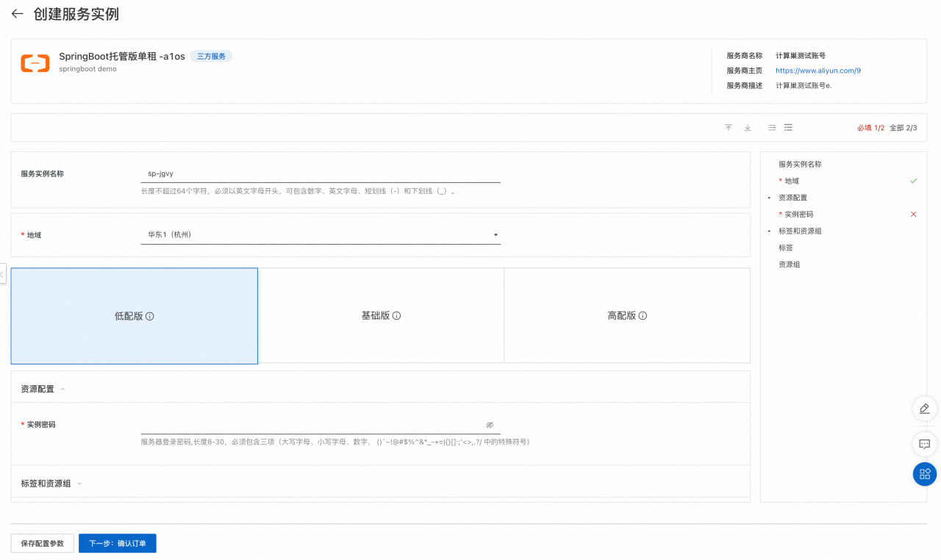This screenshot has width=941, height=560.
Task: Click the 下一步：确认订单 button
Action: click(117, 543)
